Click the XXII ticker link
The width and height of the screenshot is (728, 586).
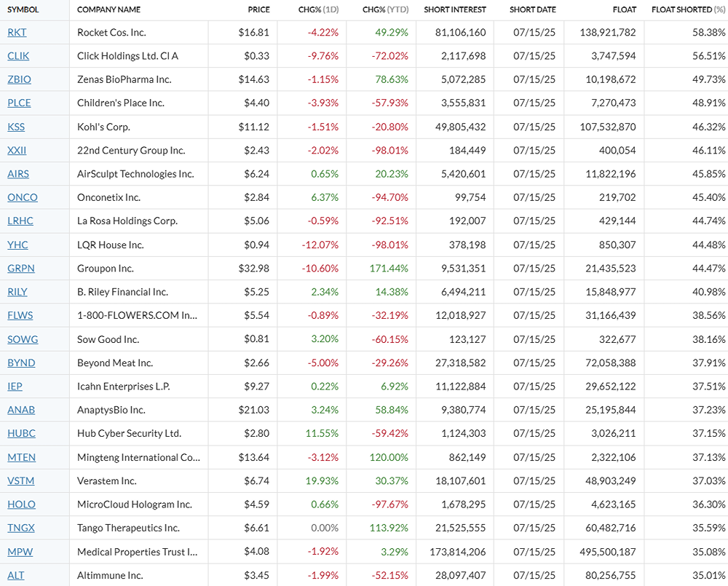click(17, 151)
